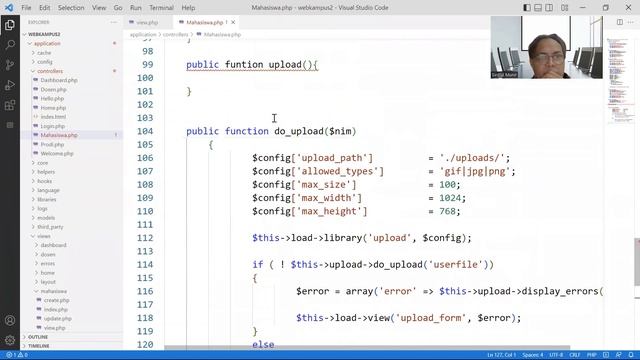Open the customize layout icon

pos(564,8)
